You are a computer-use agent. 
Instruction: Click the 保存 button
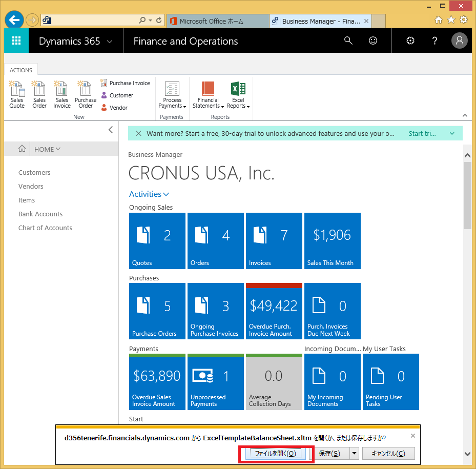(x=329, y=454)
